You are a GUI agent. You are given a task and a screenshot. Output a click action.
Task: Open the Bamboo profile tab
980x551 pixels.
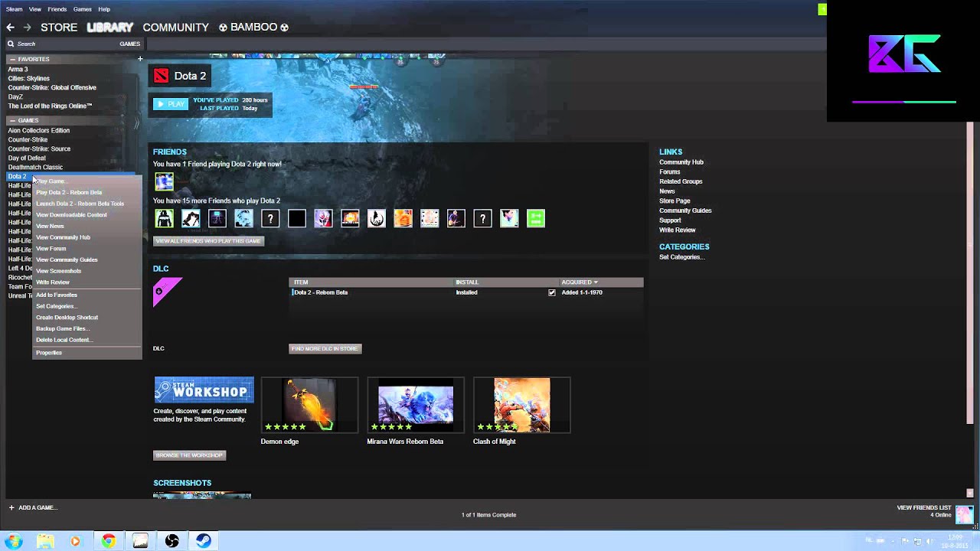253,27
